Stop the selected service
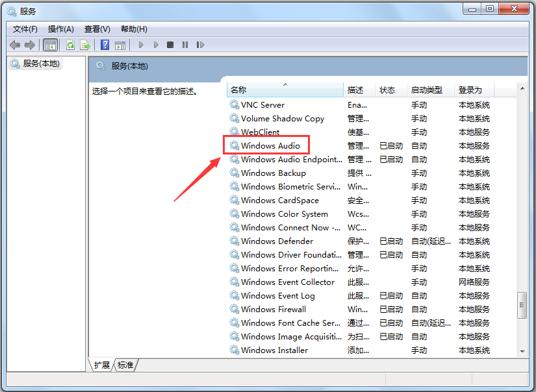Image resolution: width=536 pixels, height=392 pixels. point(170,44)
